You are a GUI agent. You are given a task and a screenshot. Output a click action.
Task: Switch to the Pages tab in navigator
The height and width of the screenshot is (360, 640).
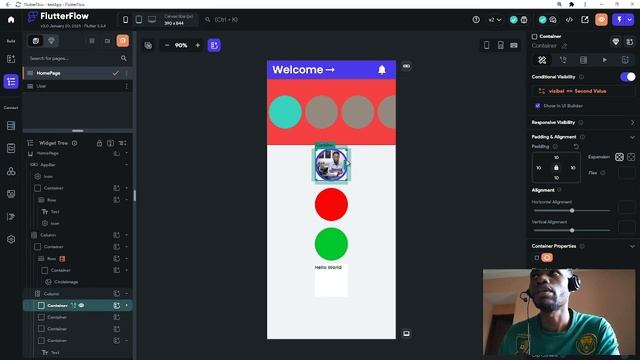tap(36, 41)
